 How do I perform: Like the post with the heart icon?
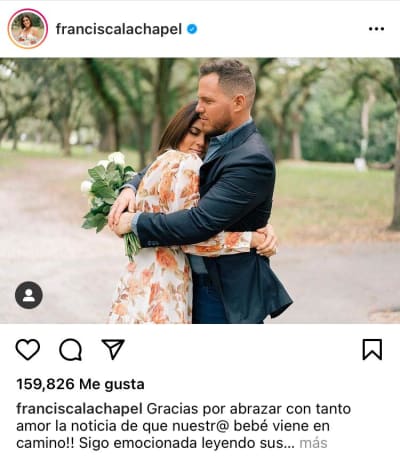pyautogui.click(x=28, y=349)
